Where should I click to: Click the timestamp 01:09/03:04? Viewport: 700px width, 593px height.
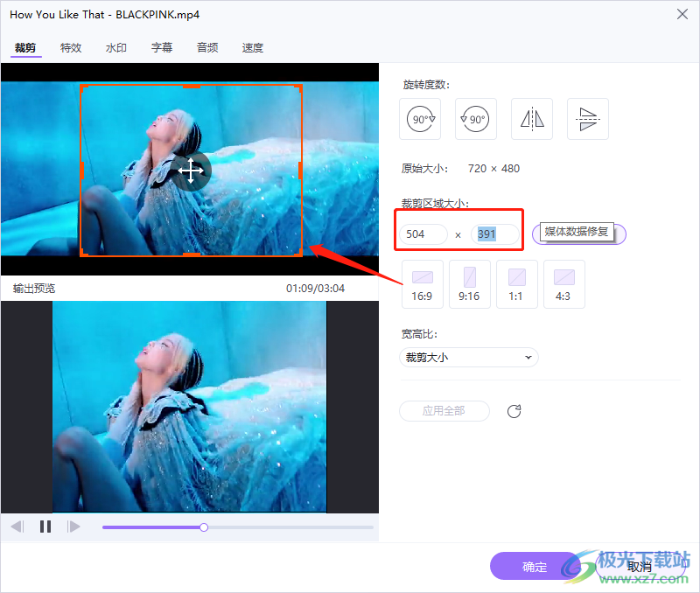click(x=315, y=289)
